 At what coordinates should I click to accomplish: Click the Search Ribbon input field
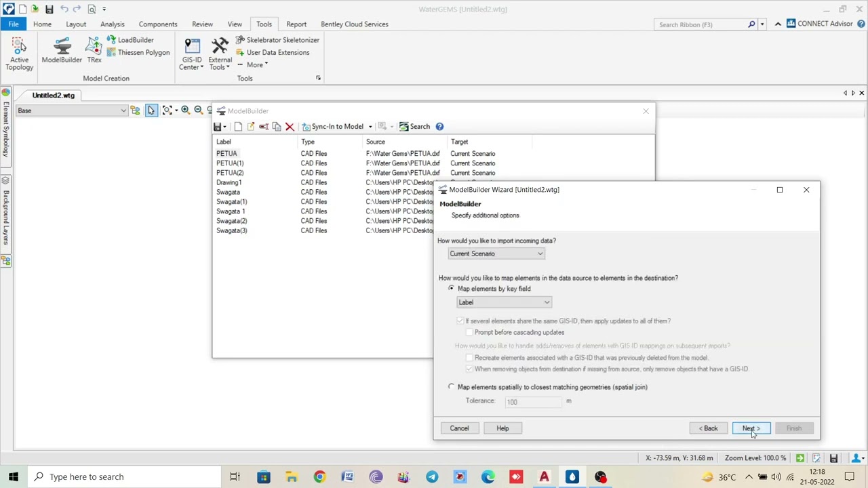(702, 24)
